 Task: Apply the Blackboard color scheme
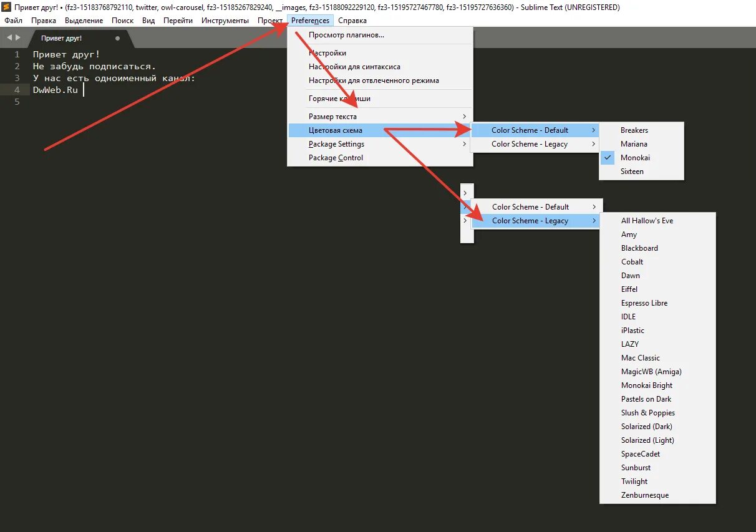657,248
